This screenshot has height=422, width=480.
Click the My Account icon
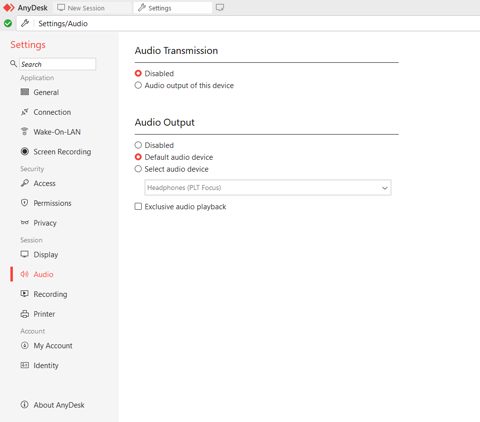click(x=25, y=345)
